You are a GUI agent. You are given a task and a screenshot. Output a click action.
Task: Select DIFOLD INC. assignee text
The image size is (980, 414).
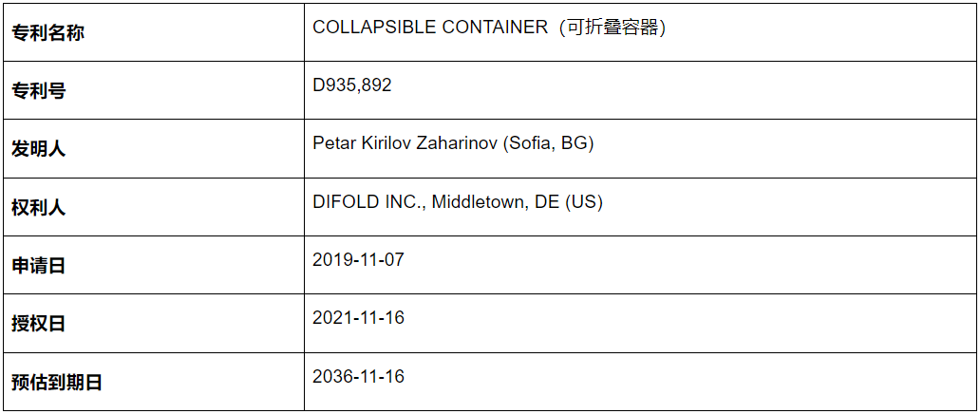(x=370, y=202)
